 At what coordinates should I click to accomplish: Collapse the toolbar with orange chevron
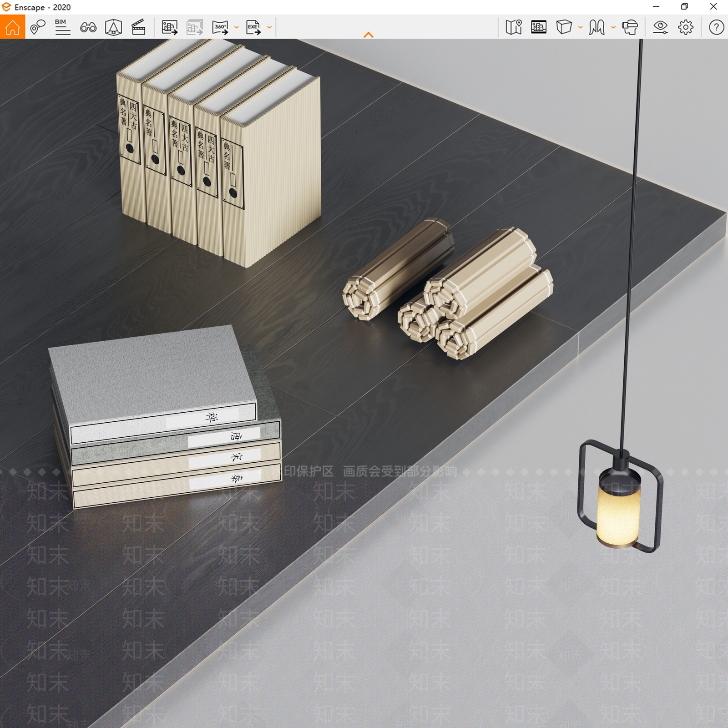tap(369, 35)
